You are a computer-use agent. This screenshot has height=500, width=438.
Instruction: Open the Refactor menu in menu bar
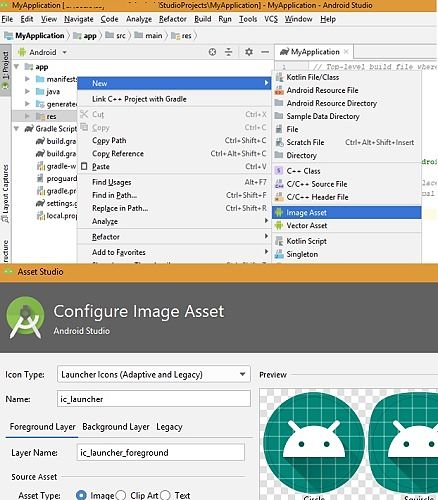(173, 19)
